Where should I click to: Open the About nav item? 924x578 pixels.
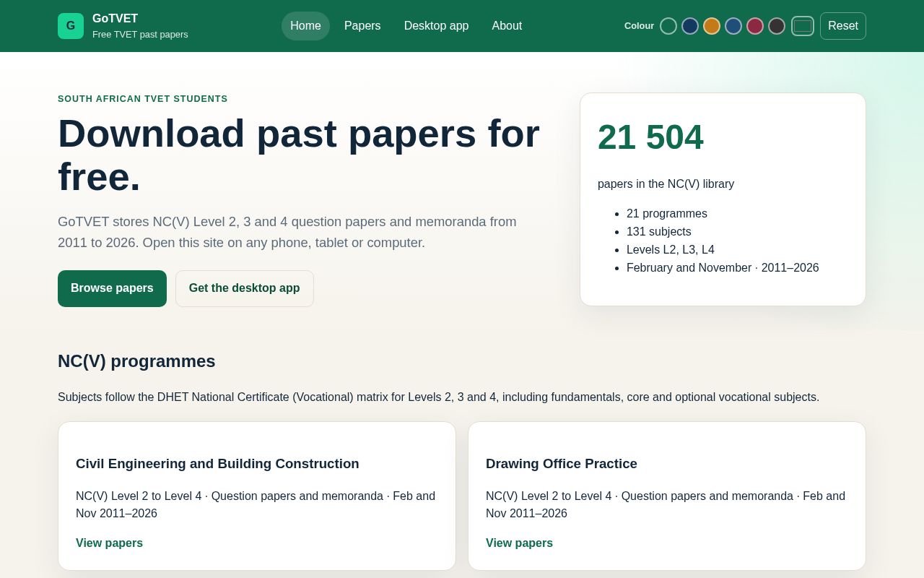507,26
